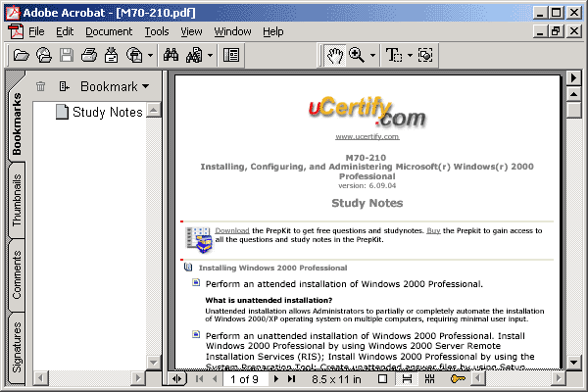The height and width of the screenshot is (392, 588).
Task: Click bookmark panel scroll up arrow
Action: click(x=154, y=110)
